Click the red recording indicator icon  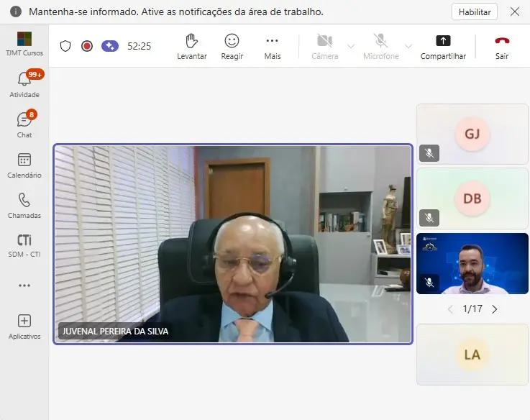coord(87,46)
